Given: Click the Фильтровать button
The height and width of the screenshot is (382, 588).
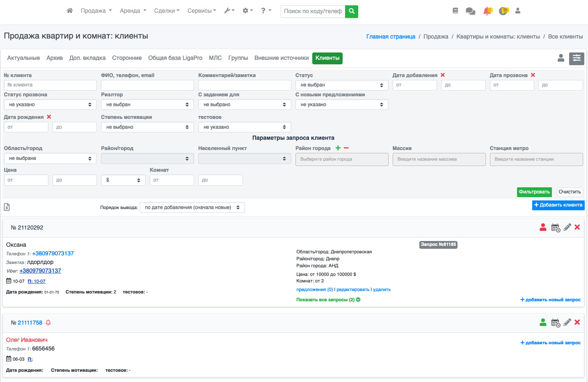Looking at the screenshot, I should coord(534,192).
